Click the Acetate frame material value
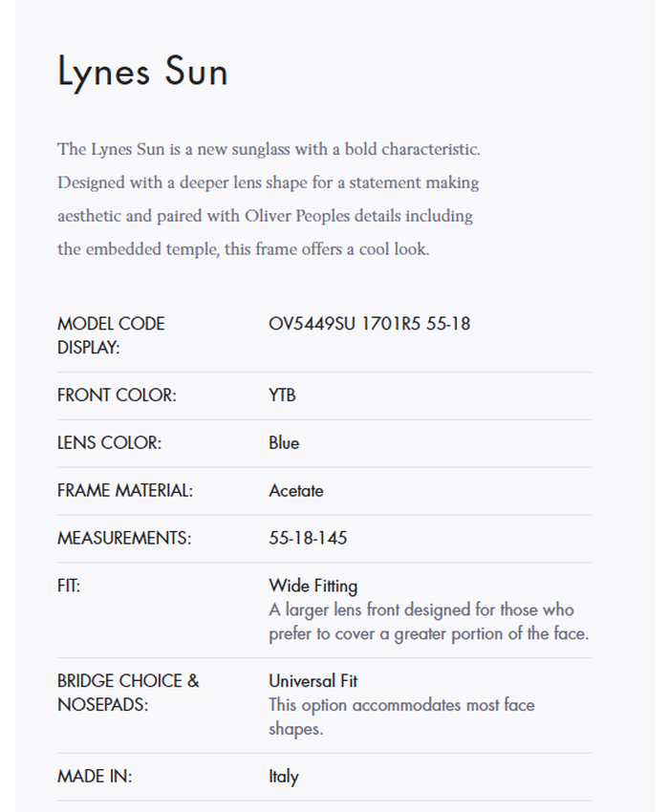The height and width of the screenshot is (812, 669). [x=296, y=491]
